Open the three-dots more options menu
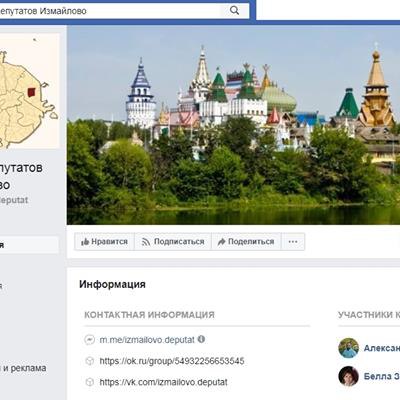Viewport: 400px width, 400px height. coord(293,242)
